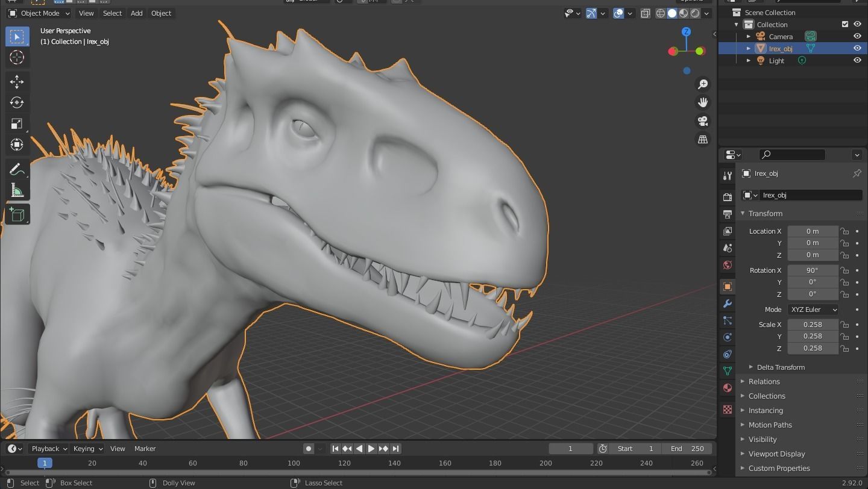This screenshot has width=868, height=489.
Task: Open the Material properties tab
Action: [728, 388]
